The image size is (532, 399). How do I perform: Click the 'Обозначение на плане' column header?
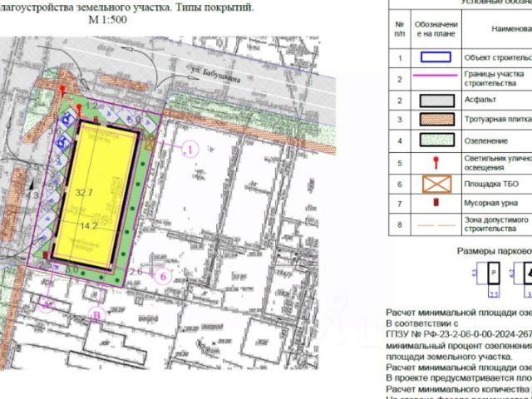point(436,29)
